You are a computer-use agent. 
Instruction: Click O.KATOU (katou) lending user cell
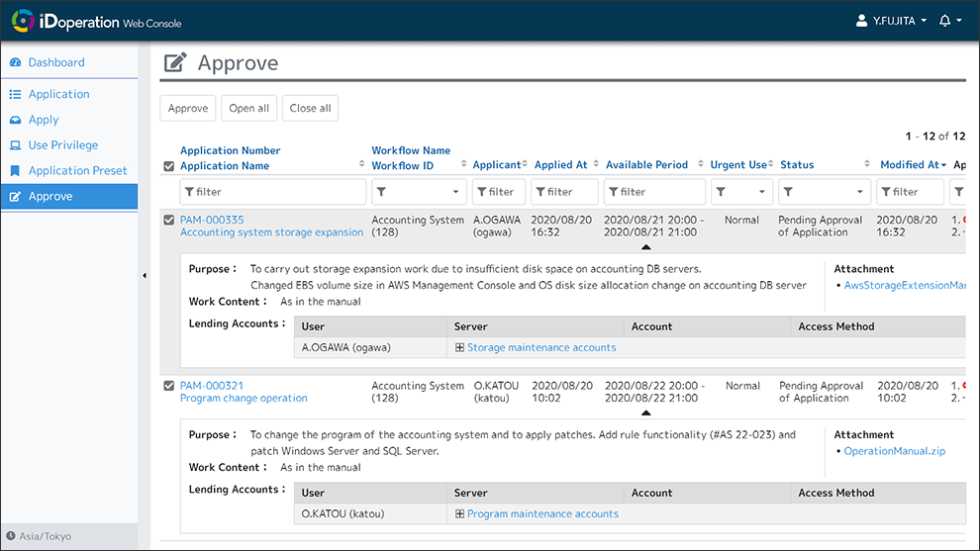370,513
